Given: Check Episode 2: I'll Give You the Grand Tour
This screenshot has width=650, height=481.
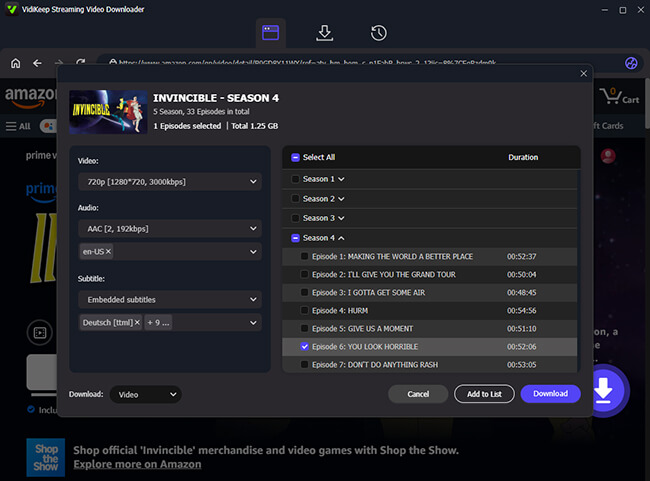Looking at the screenshot, I should (304, 274).
